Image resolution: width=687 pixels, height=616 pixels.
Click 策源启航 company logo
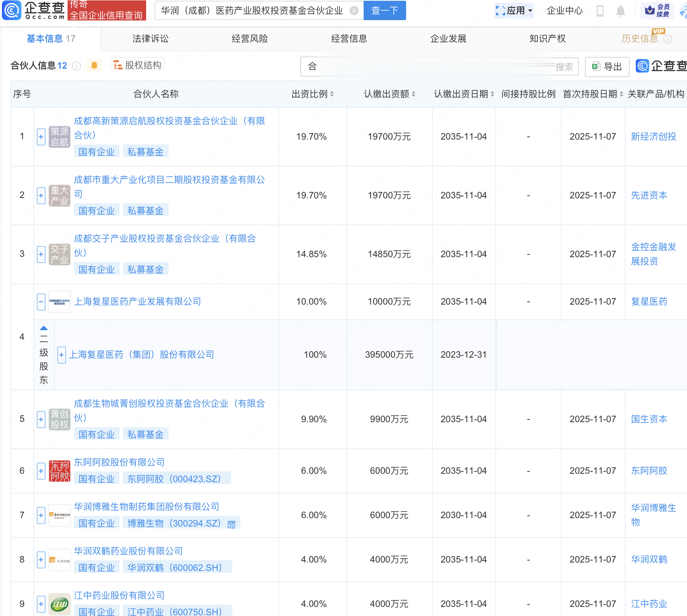coord(60,137)
